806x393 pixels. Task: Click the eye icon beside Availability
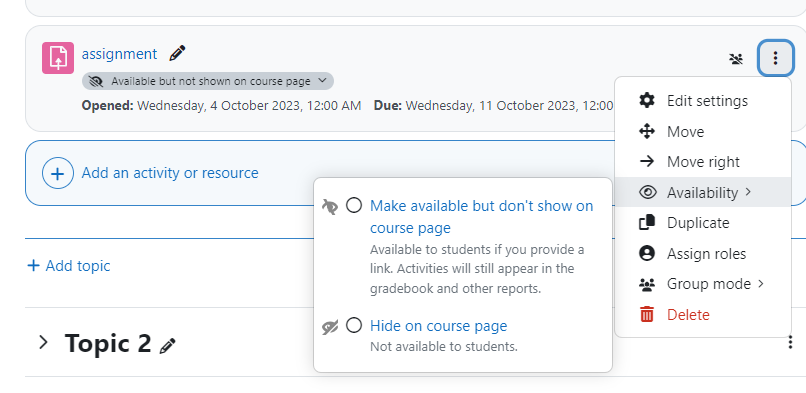647,192
